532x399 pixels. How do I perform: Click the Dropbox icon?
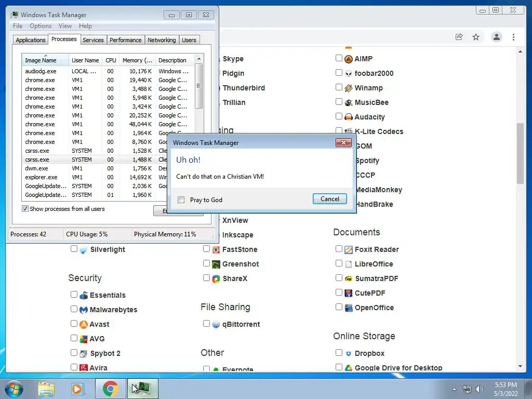pos(349,353)
